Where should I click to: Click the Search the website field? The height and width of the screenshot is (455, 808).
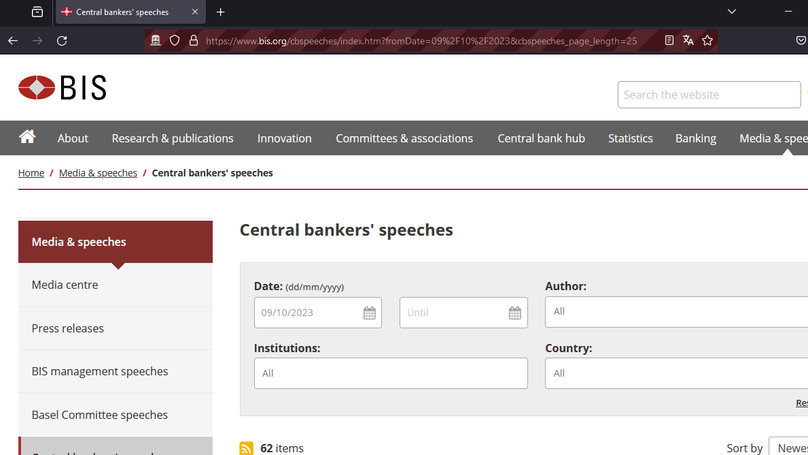pyautogui.click(x=708, y=95)
